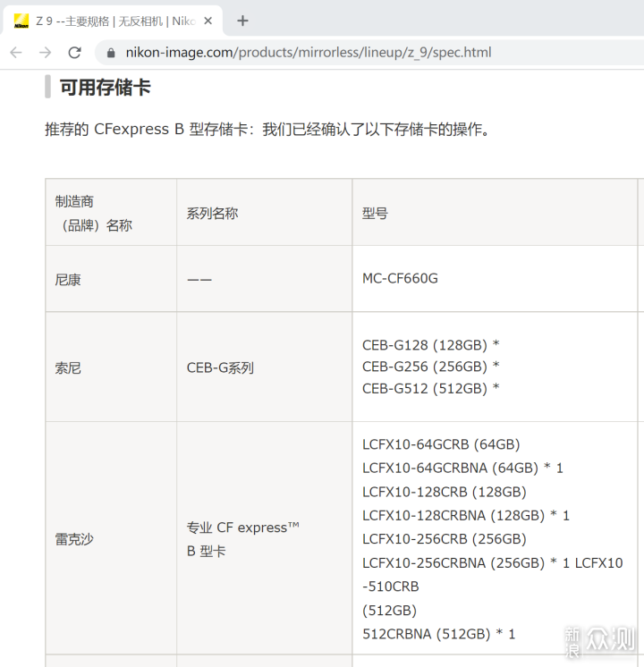
Task: Click the LCFX10-128CRBNA (128GB) entry
Action: point(466,516)
